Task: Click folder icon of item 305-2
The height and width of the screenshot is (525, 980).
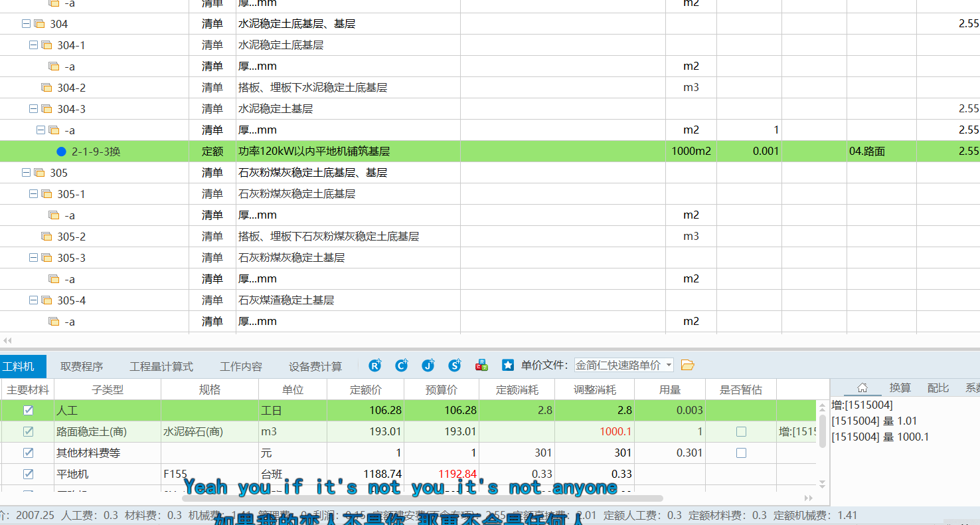Action: [x=46, y=237]
